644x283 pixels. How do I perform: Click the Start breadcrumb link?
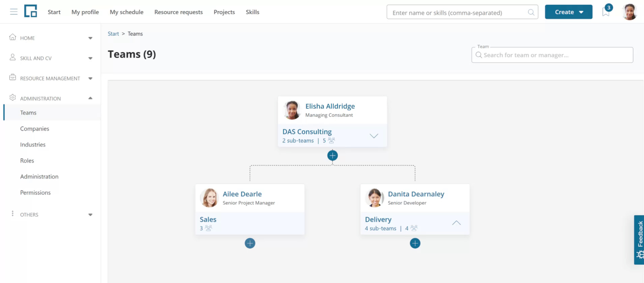[x=113, y=34]
